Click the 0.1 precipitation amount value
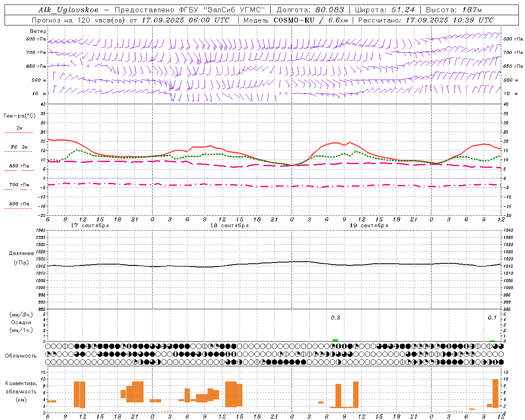525x420 pixels. 492,317
